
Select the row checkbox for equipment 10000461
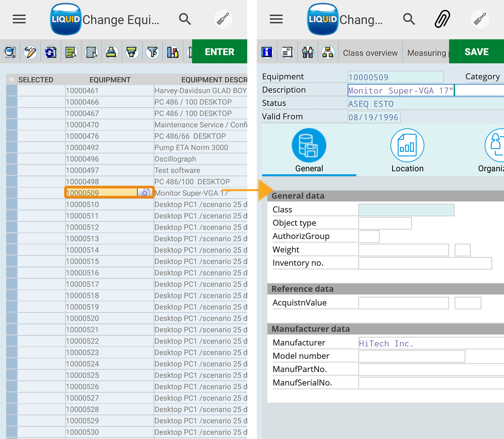[x=11, y=91]
